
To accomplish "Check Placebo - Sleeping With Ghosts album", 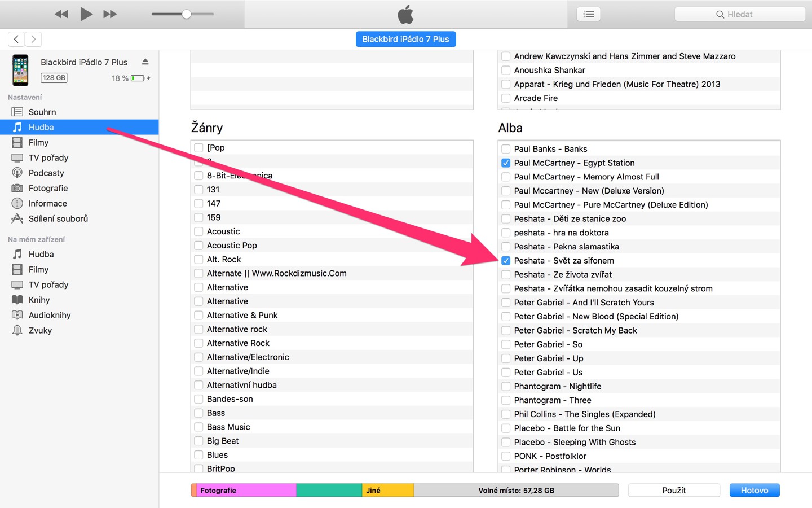I will [506, 443].
